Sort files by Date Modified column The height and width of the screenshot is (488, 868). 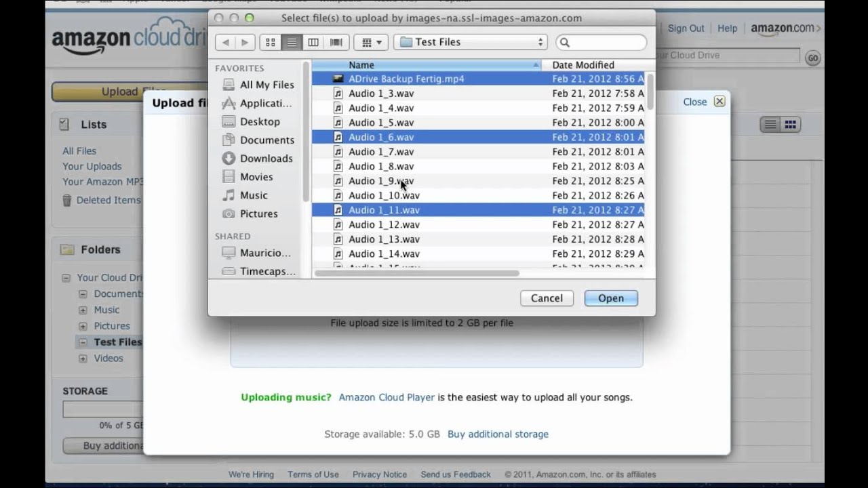point(595,65)
